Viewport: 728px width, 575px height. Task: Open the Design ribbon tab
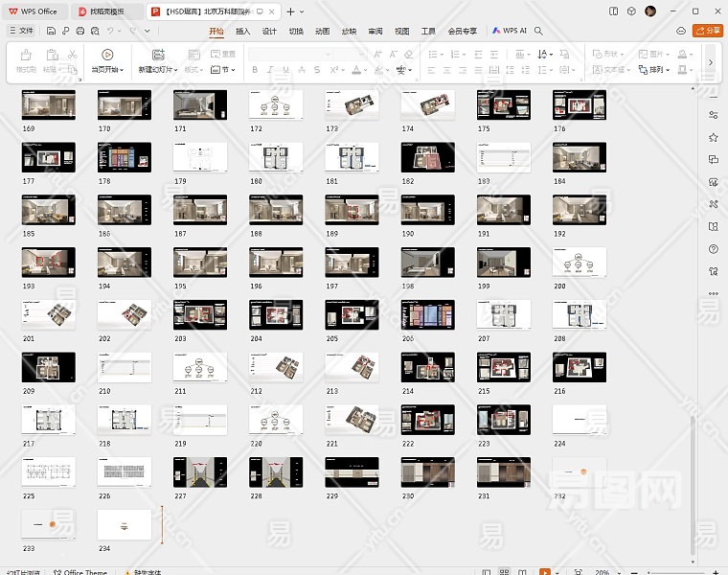point(269,31)
